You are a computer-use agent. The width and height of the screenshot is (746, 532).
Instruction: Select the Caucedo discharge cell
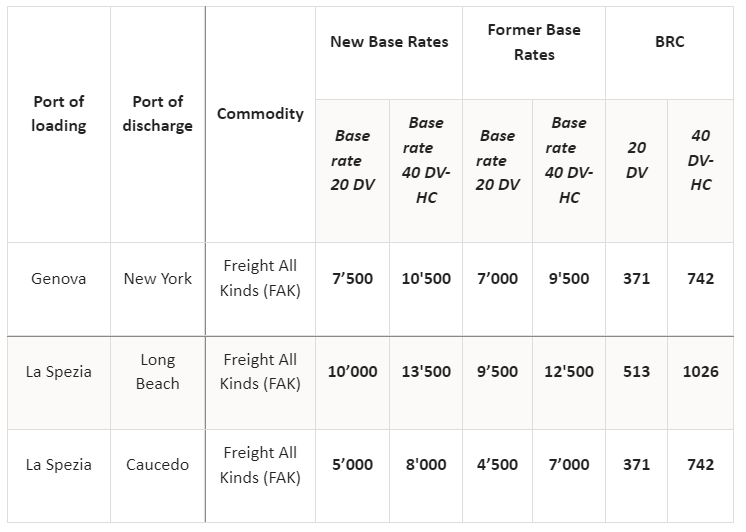coord(158,464)
